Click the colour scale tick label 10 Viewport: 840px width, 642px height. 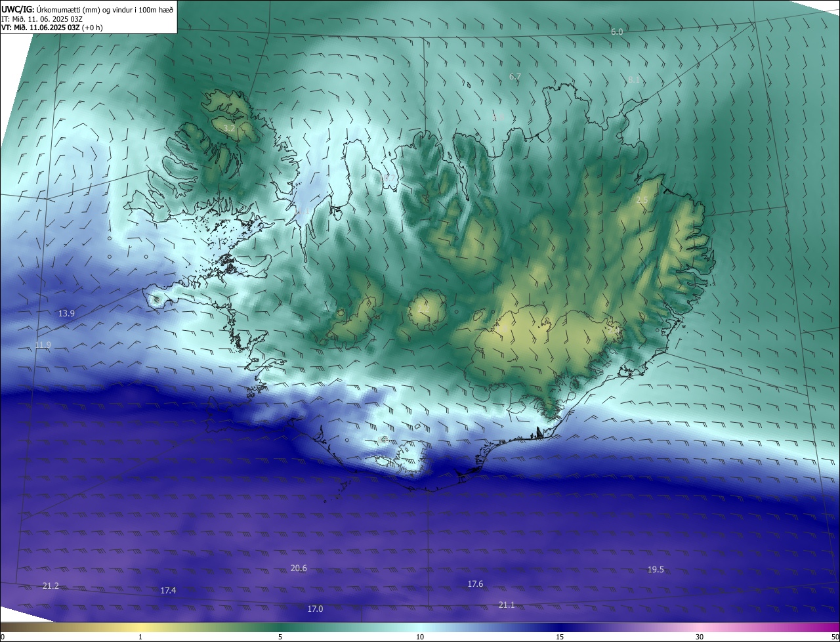(x=420, y=637)
